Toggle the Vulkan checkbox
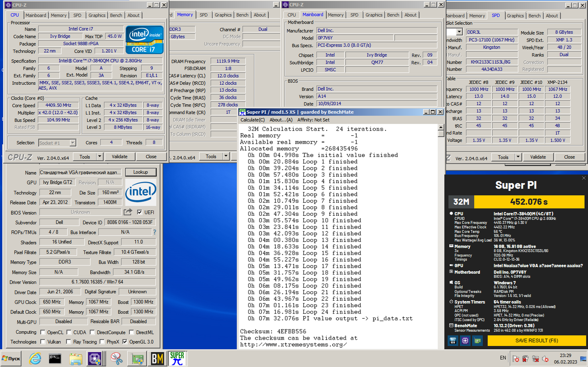The width and height of the screenshot is (588, 367). coord(43,342)
